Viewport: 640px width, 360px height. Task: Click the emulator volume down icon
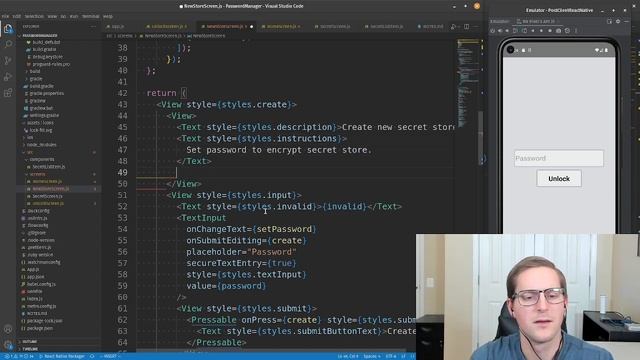coord(507,31)
